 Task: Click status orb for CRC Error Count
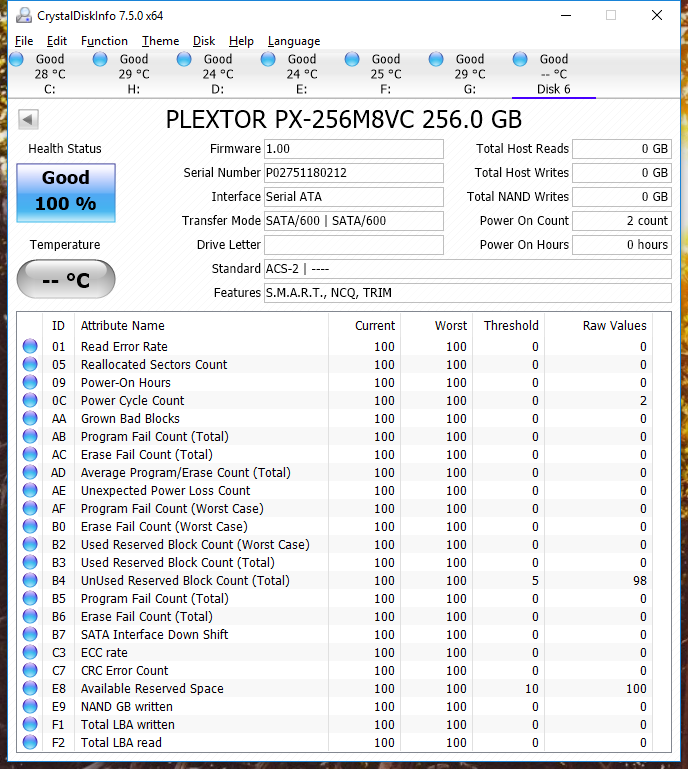click(x=30, y=671)
